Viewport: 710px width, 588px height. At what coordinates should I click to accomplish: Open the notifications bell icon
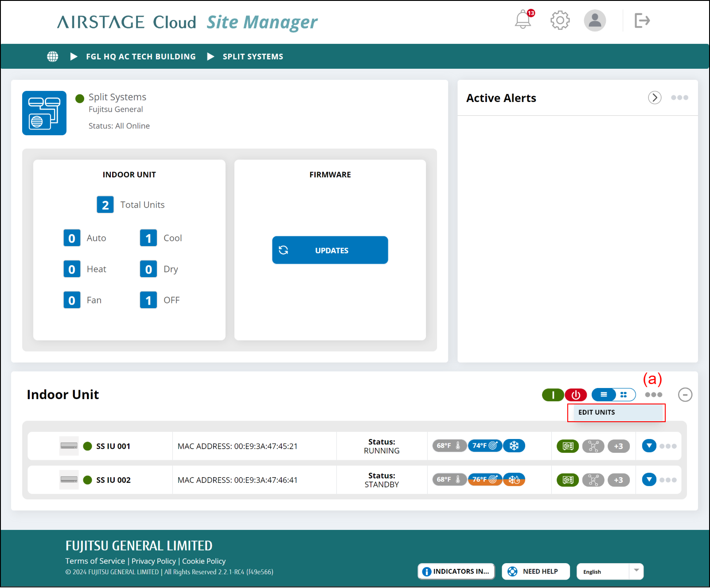(523, 20)
